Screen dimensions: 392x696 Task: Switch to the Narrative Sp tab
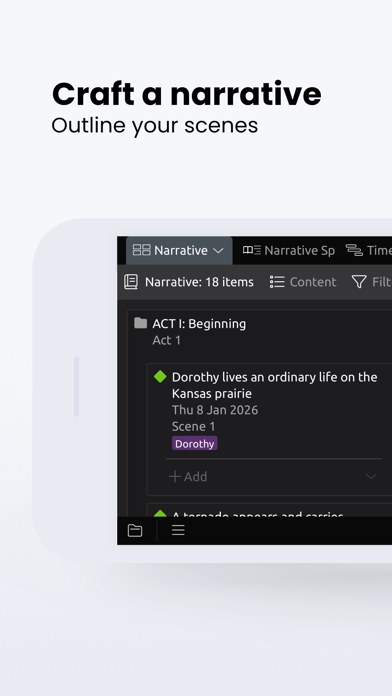point(289,250)
